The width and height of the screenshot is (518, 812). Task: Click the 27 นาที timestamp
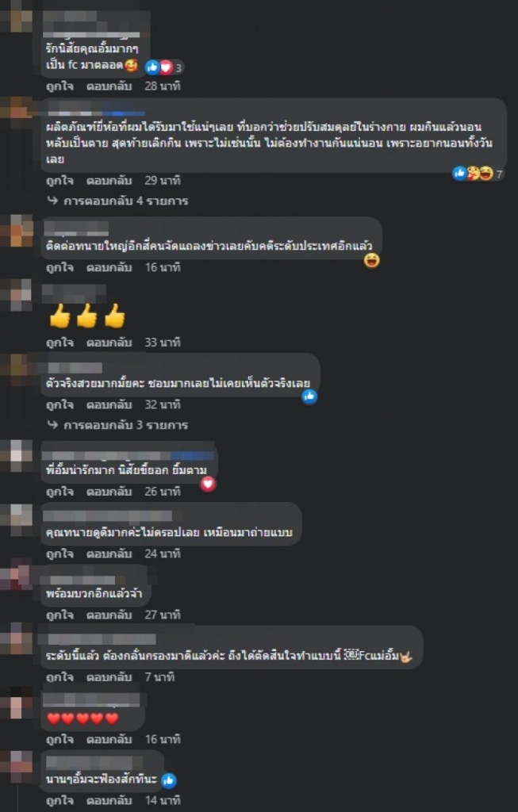(x=163, y=615)
